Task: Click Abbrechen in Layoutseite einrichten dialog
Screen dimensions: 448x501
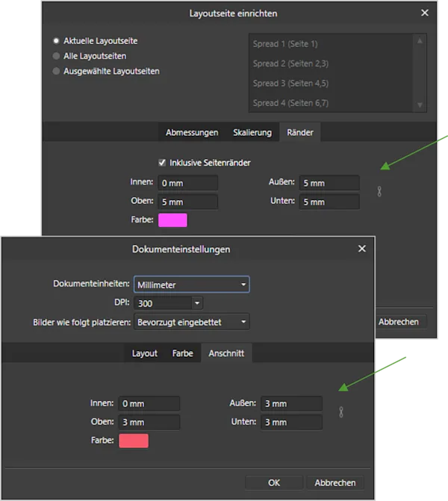Action: [399, 322]
